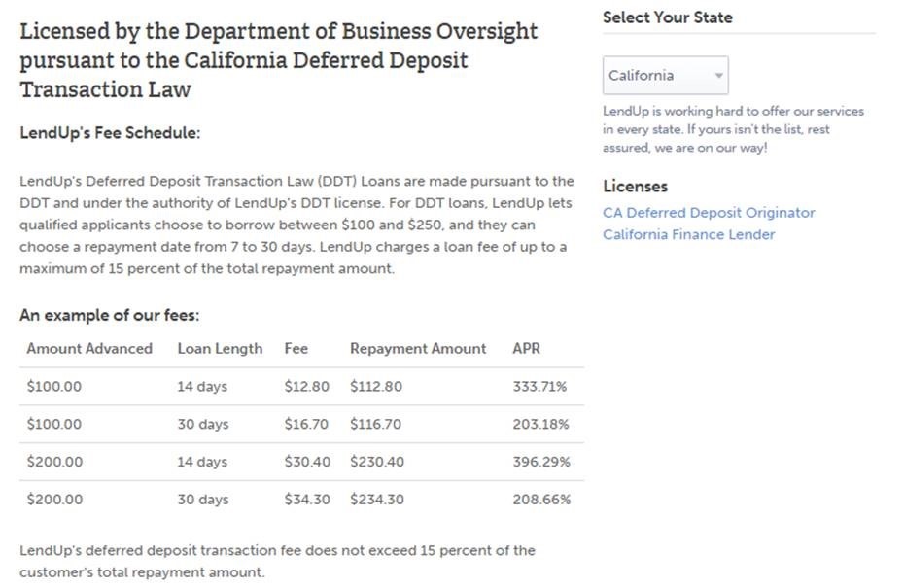Screen dimensions: 904x588
Task: Click the Licenses section heading
Action: click(x=636, y=187)
